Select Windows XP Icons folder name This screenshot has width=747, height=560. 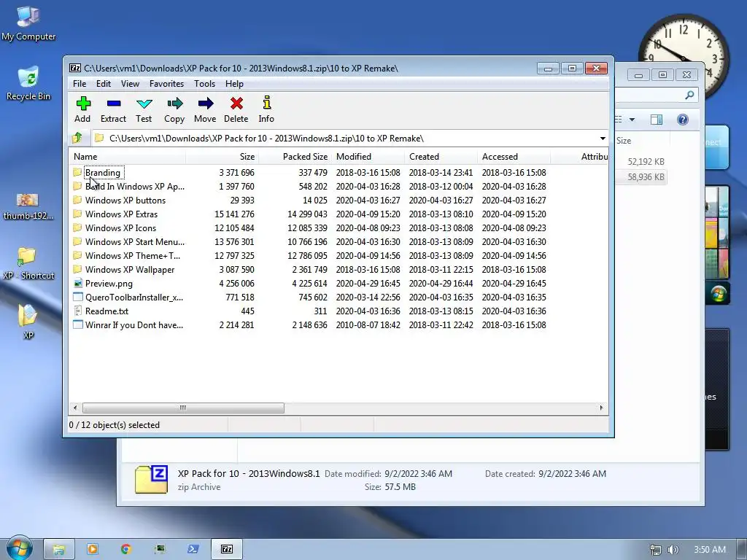point(120,228)
